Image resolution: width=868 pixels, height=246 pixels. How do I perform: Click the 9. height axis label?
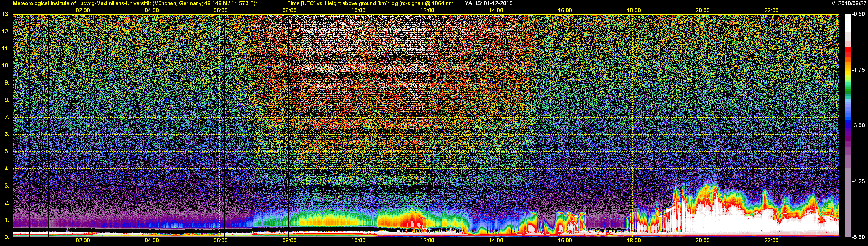(7, 83)
